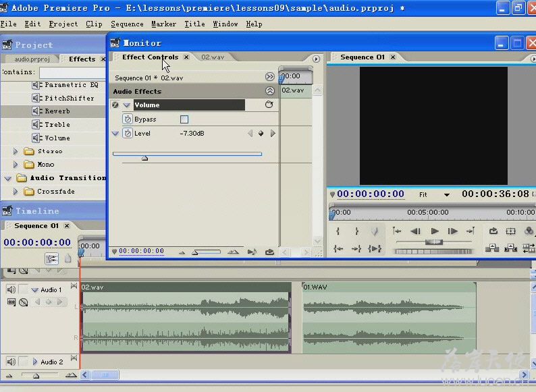Image resolution: width=536 pixels, height=392 pixels.
Task: Reset the Volume effect in Effect Controls
Action: [x=269, y=105]
